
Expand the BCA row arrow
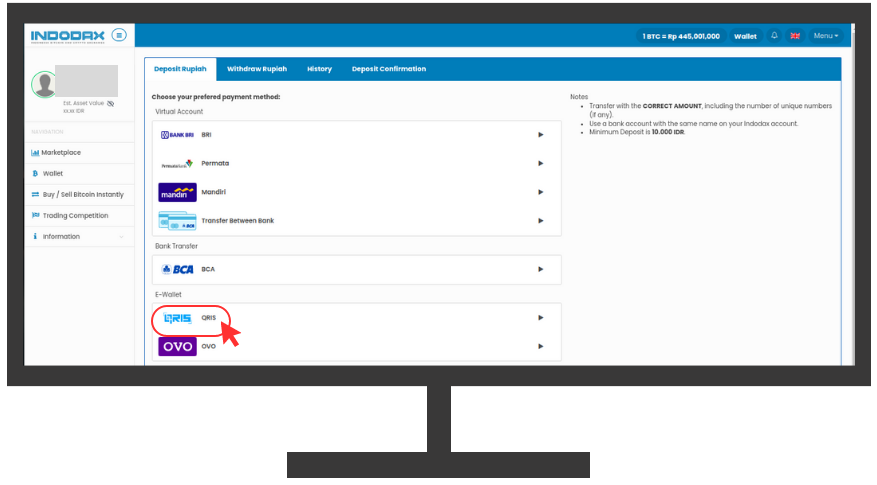[x=540, y=269]
